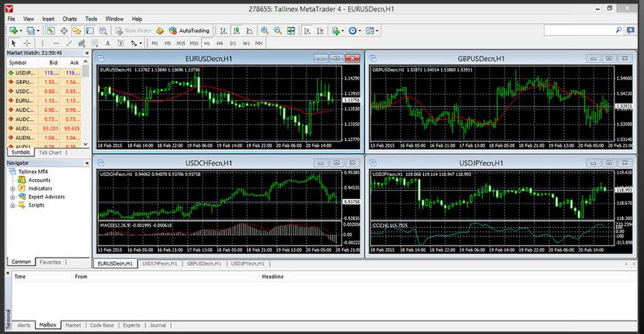Click the search magnifier icon in the search box

[619, 30]
